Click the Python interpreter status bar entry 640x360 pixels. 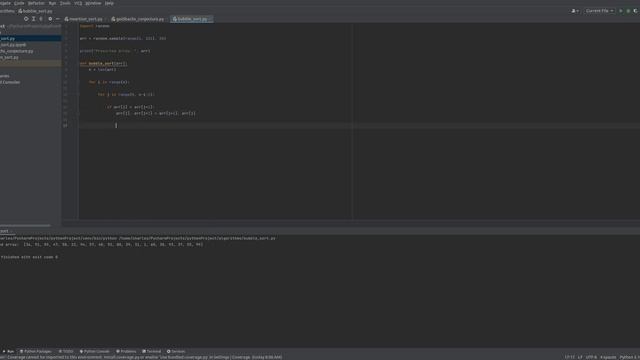tap(629, 357)
